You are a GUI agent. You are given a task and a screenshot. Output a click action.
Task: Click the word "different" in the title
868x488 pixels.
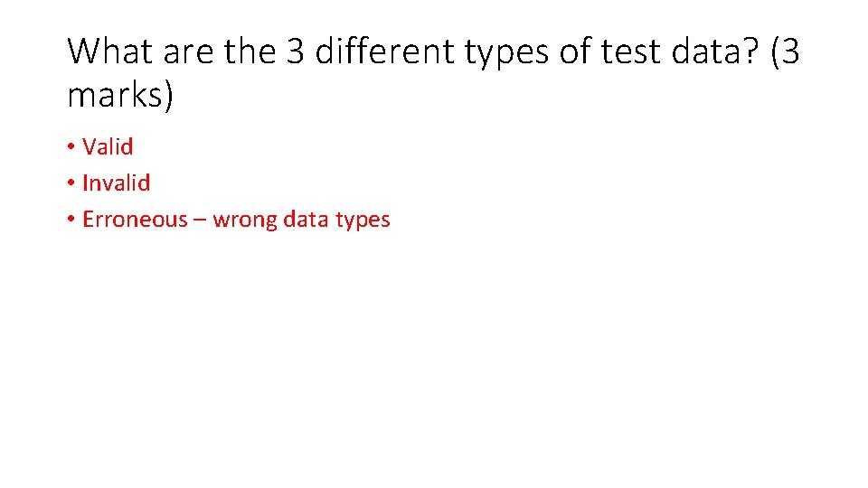pyautogui.click(x=382, y=52)
